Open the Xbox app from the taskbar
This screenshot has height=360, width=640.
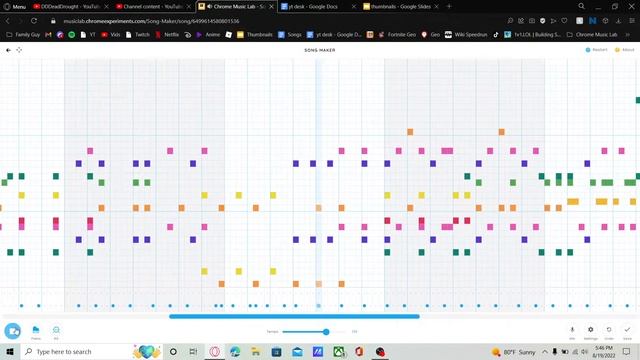click(339, 351)
